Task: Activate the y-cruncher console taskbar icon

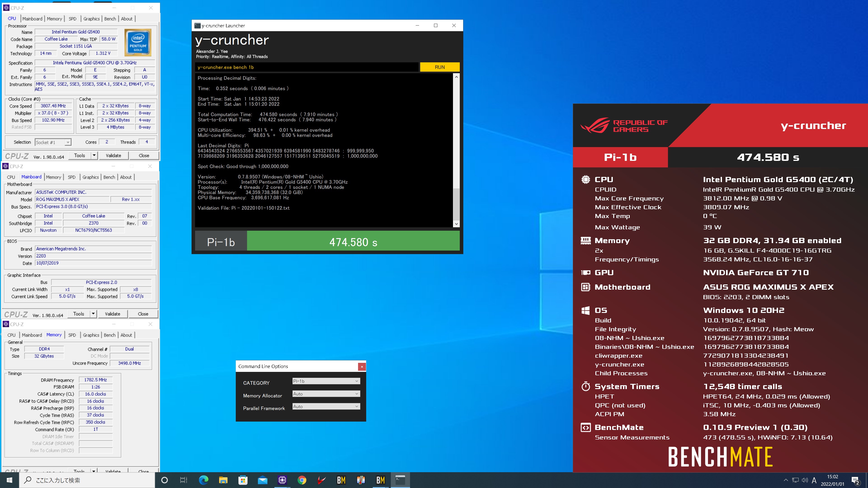Action: pyautogui.click(x=400, y=480)
